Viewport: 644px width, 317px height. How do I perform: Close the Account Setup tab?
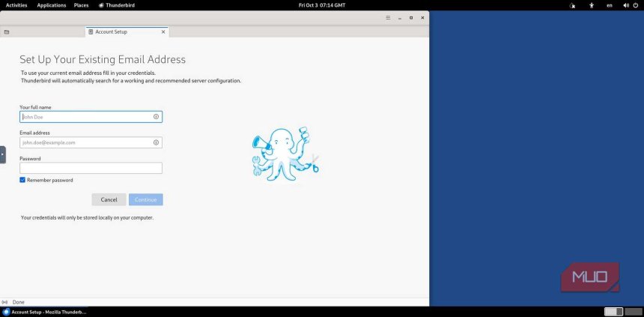[163, 32]
